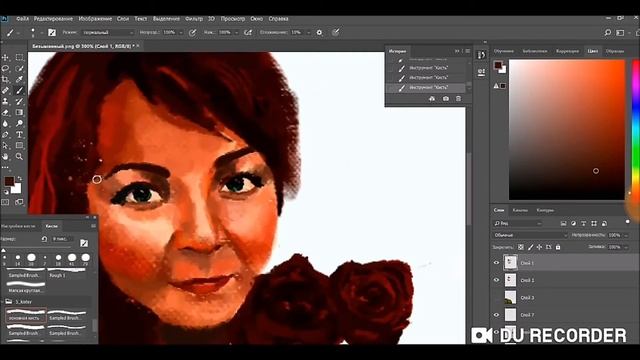
Task: Toggle pressure for size in options bar
Action: pyautogui.click(x=336, y=32)
